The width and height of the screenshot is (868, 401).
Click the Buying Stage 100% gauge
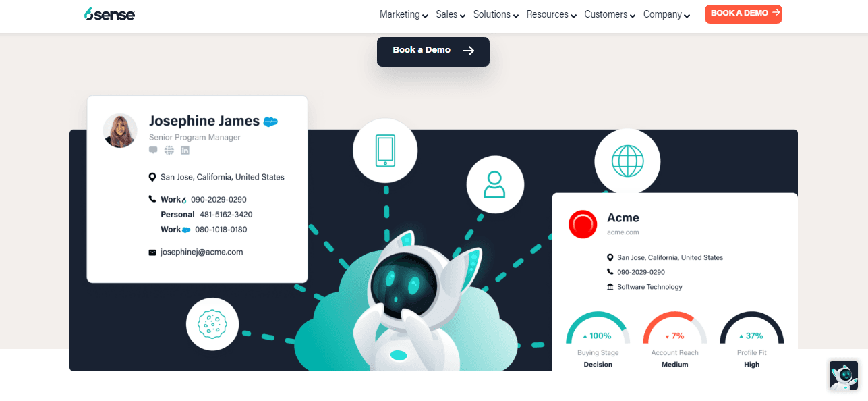click(x=598, y=328)
